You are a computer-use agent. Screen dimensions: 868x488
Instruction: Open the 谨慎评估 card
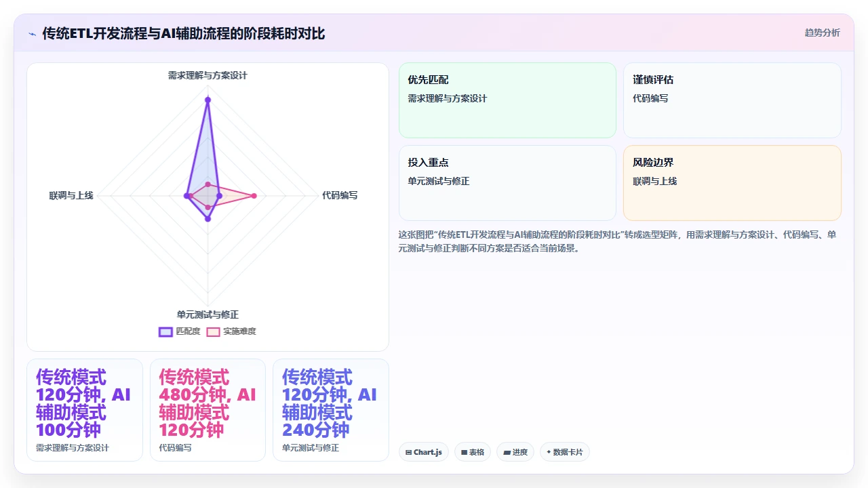[732, 100]
